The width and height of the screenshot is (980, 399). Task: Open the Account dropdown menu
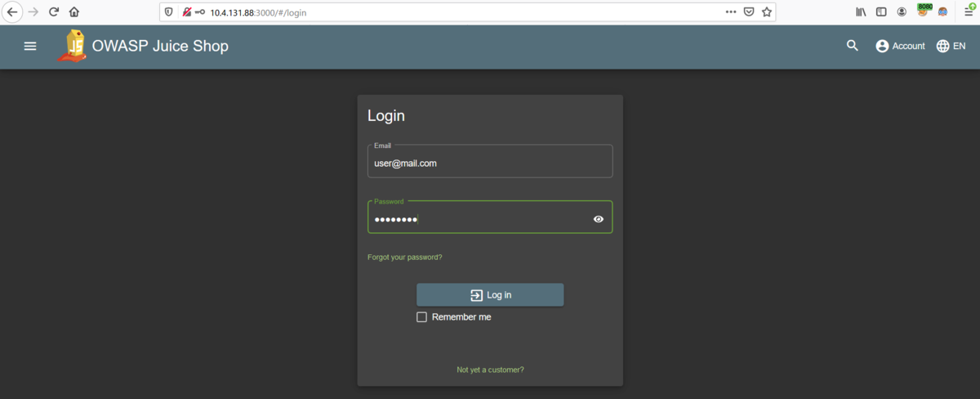coord(900,47)
